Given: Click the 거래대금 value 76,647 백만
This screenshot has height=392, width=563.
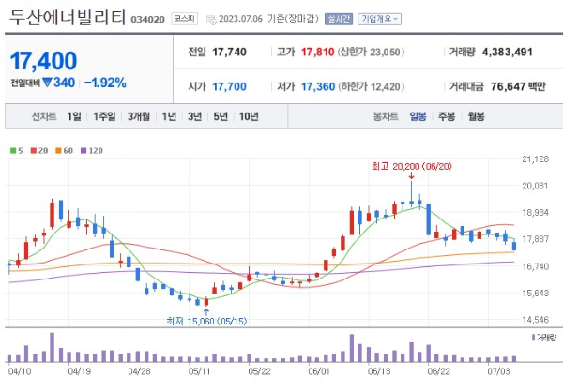Looking at the screenshot, I should pyautogui.click(x=518, y=86).
